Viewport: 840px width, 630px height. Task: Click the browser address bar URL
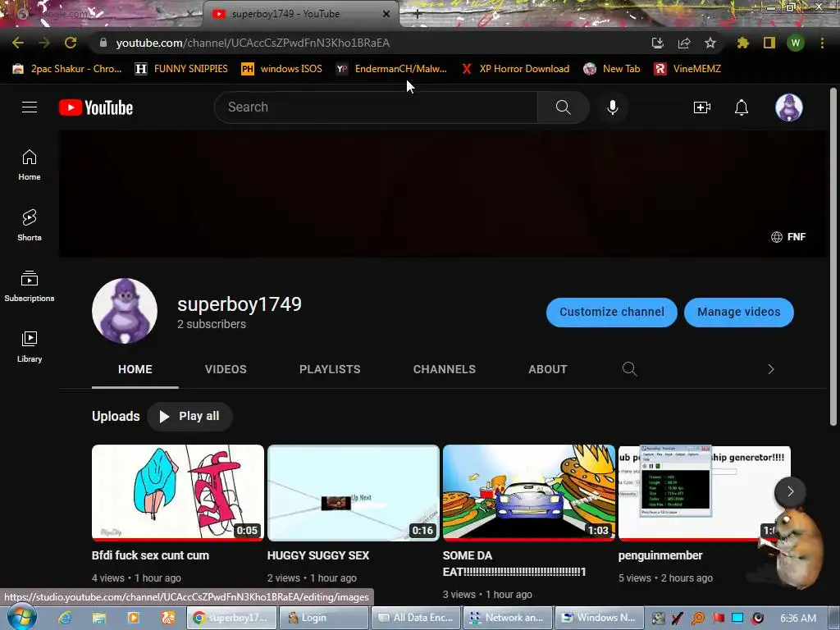coord(253,43)
